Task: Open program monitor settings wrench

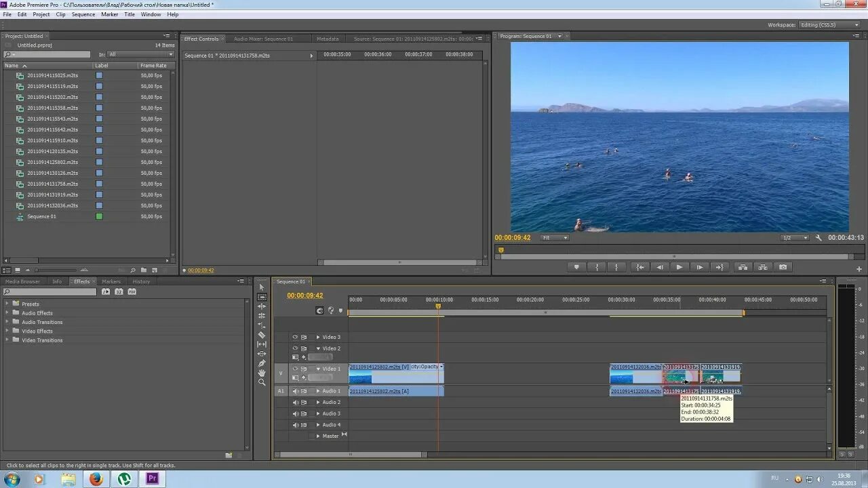Action: click(818, 238)
